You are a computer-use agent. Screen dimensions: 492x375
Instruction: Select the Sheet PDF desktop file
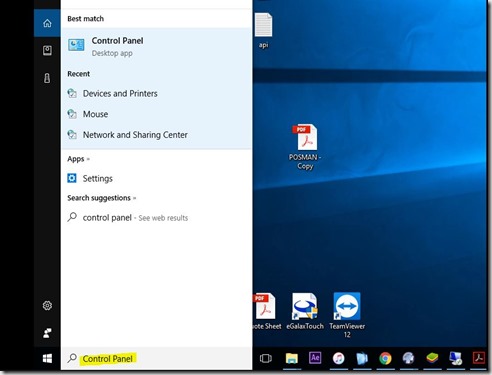[267, 311]
